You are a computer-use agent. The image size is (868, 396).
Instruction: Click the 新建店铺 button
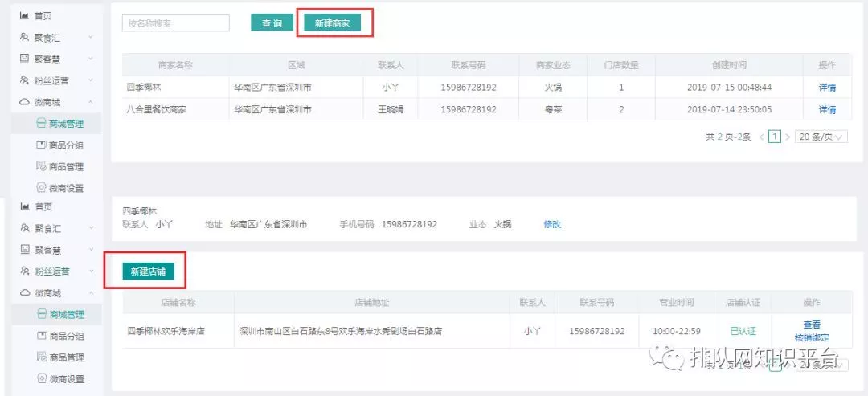(148, 271)
